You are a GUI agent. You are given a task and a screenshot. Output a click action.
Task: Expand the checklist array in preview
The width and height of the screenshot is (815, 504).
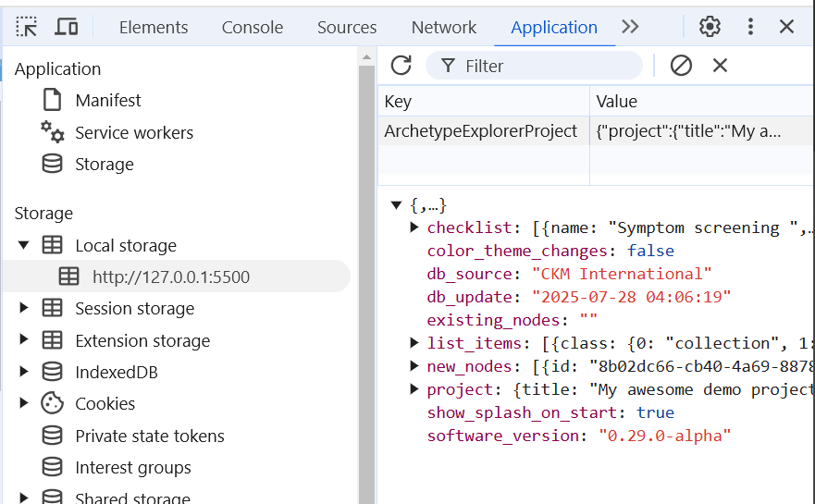coord(414,227)
